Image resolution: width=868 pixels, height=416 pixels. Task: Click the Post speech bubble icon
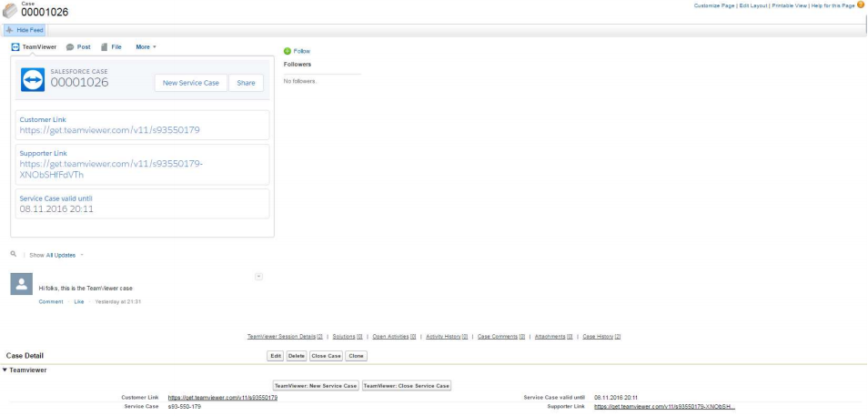[x=70, y=47]
